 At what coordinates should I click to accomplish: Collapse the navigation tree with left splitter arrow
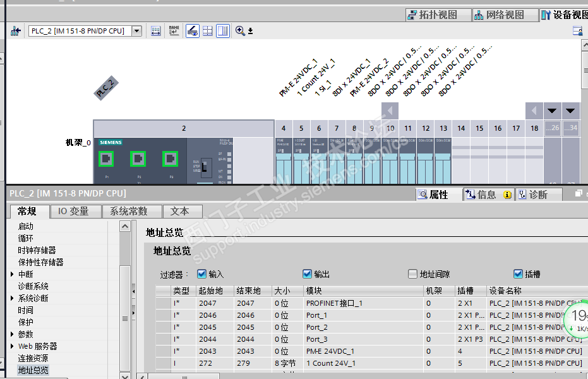pyautogui.click(x=133, y=291)
